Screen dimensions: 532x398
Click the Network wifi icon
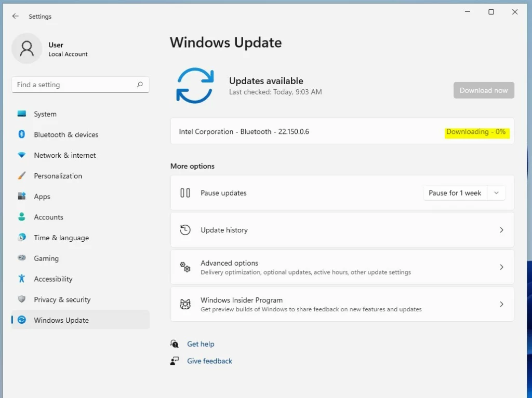click(22, 155)
